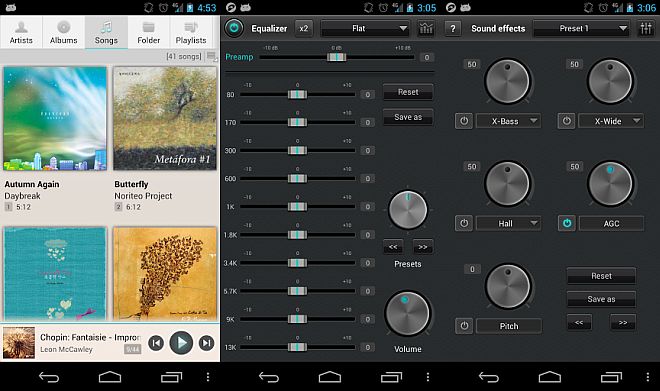Image resolution: width=660 pixels, height=391 pixels.
Task: Click the Pitch label button
Action: tap(508, 326)
